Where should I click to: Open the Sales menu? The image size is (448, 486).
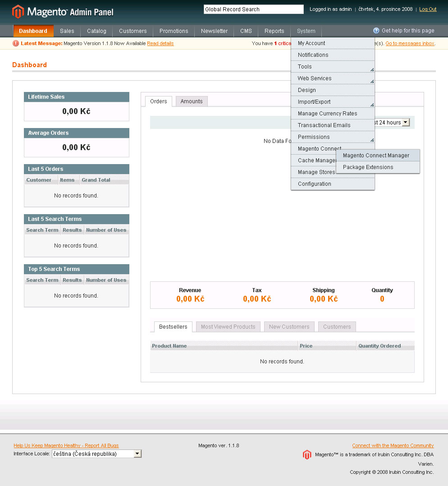[x=67, y=31]
